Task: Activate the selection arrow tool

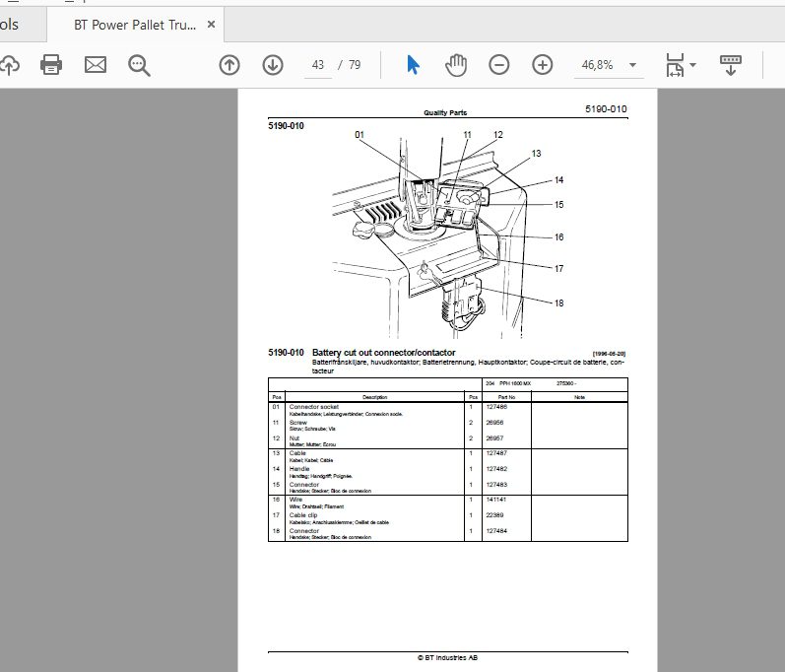Action: (413, 65)
